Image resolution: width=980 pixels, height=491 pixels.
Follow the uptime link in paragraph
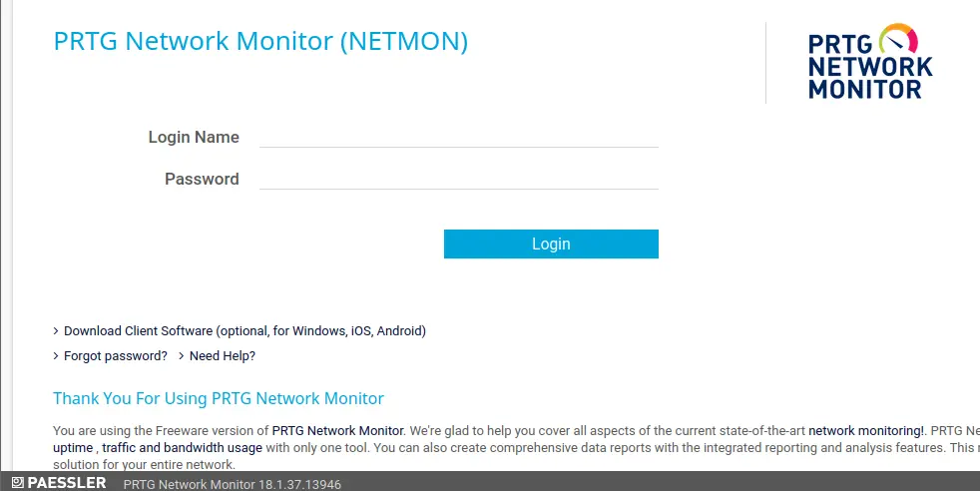73,448
